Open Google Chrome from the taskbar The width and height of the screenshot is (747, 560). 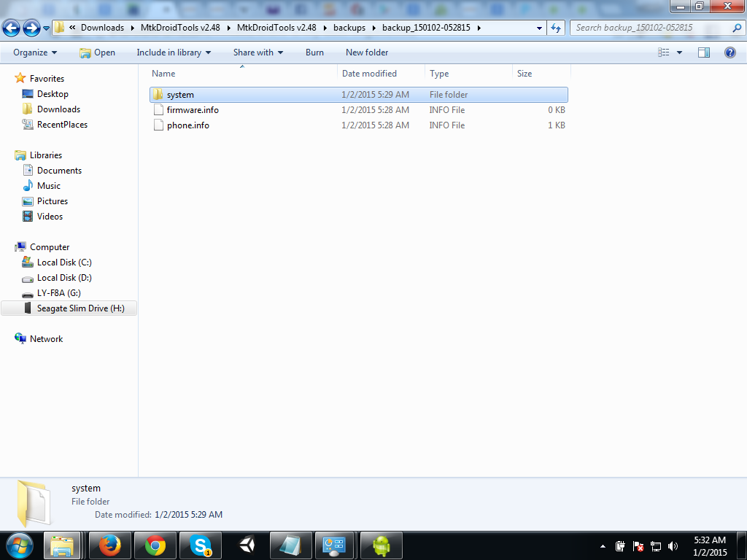click(x=155, y=545)
